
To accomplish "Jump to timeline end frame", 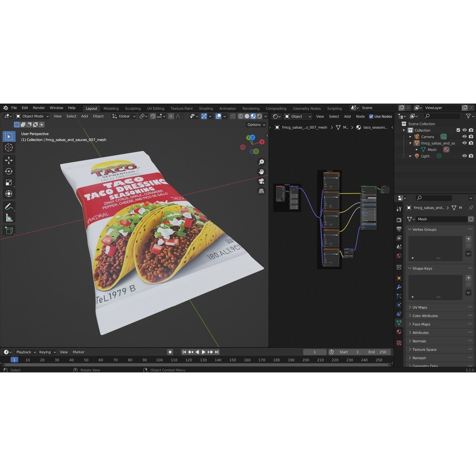I will tap(217, 352).
